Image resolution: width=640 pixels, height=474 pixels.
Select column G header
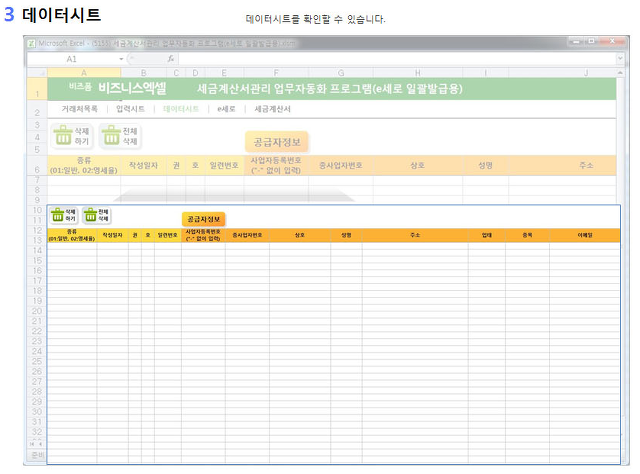coord(341,73)
